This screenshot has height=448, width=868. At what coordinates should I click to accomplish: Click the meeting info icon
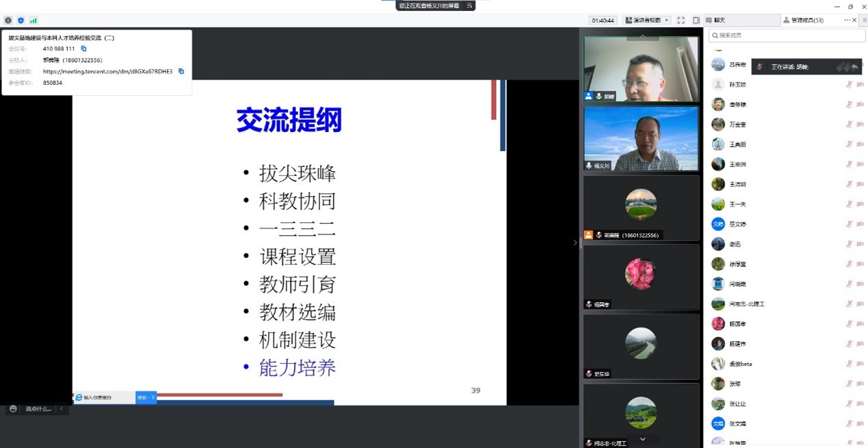pyautogui.click(x=8, y=21)
